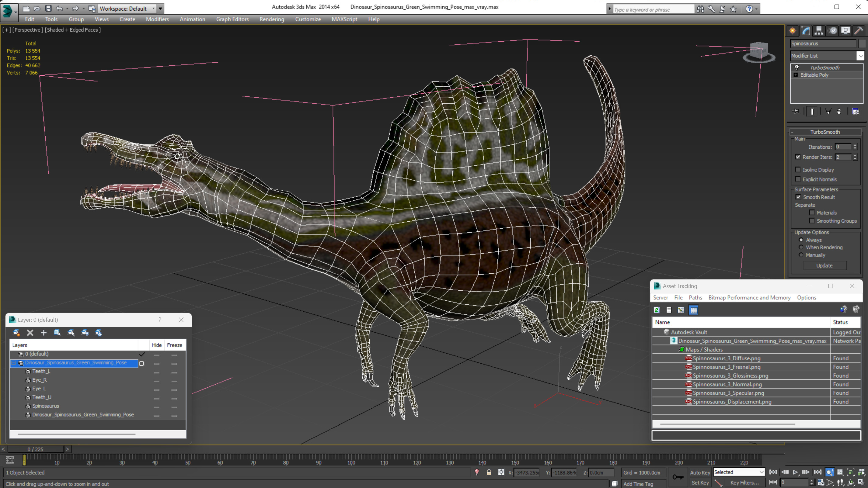Screen dimensions: 868x488
Task: Click the Pin Stack icon below modifier stack
Action: point(796,111)
